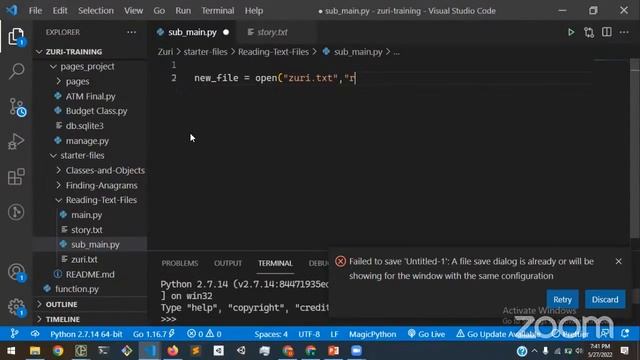The width and height of the screenshot is (640, 360).
Task: Click the source control branch icon in the status bar
Action: 14,334
